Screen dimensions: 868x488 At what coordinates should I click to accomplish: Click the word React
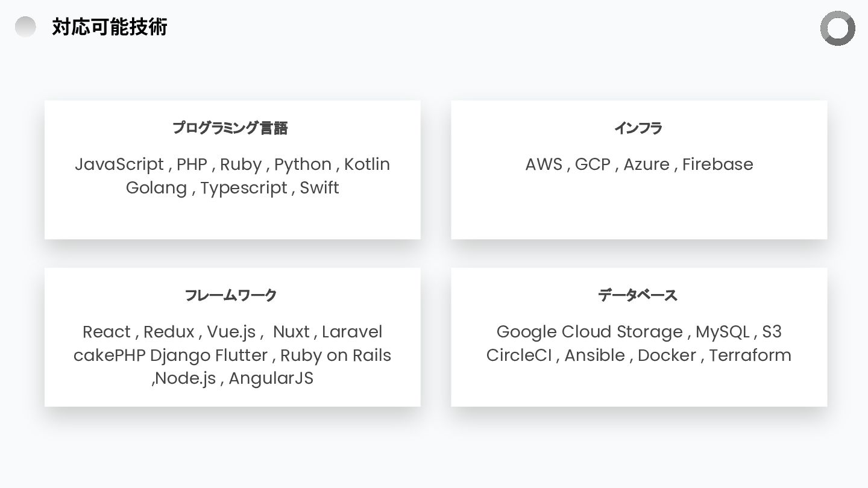[x=106, y=332]
